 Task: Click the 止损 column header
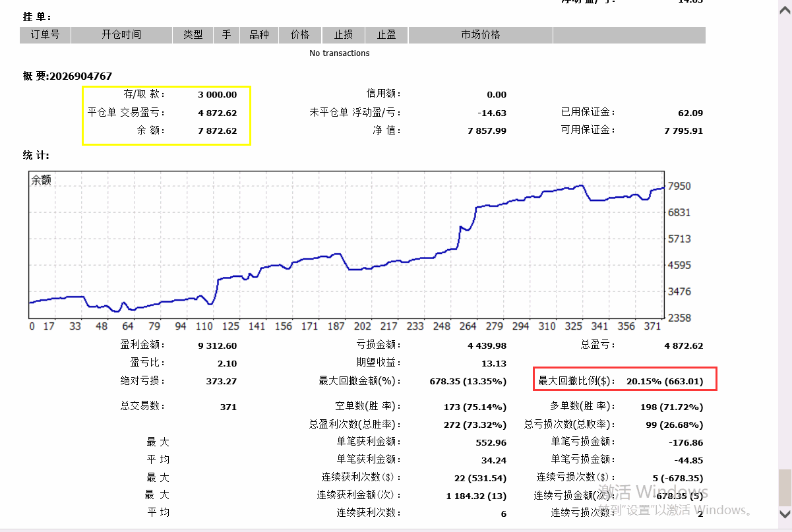(x=343, y=35)
